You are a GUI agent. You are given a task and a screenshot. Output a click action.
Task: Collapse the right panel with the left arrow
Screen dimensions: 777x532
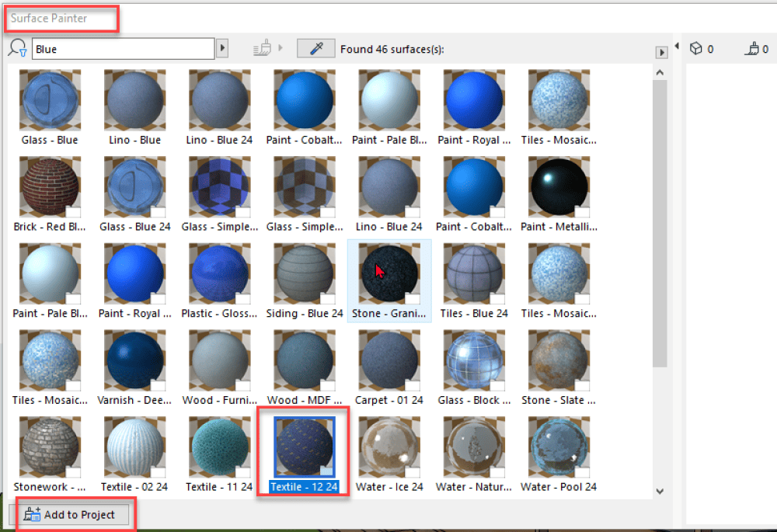676,47
